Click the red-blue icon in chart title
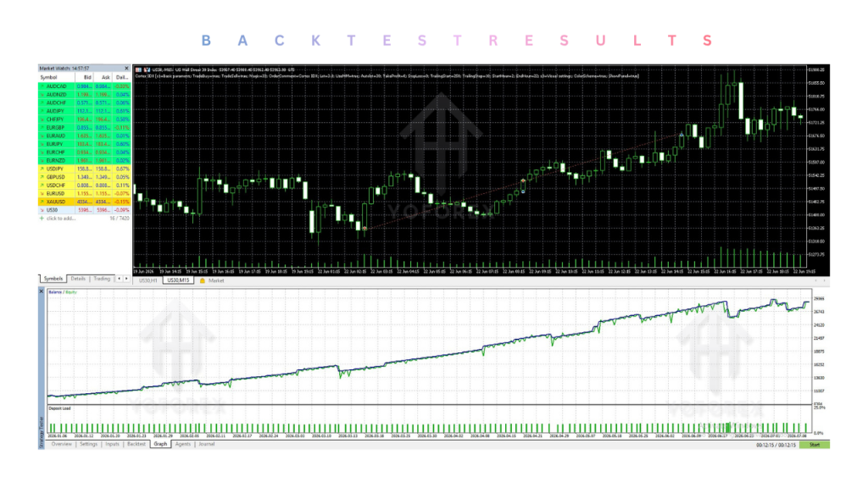Image resolution: width=868 pixels, height=488 pixels. pos(147,69)
